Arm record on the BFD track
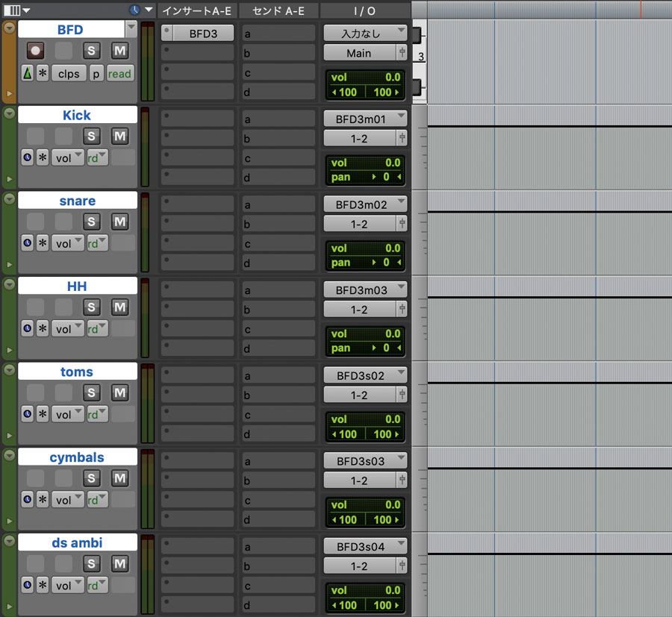672x617 pixels. click(x=35, y=51)
